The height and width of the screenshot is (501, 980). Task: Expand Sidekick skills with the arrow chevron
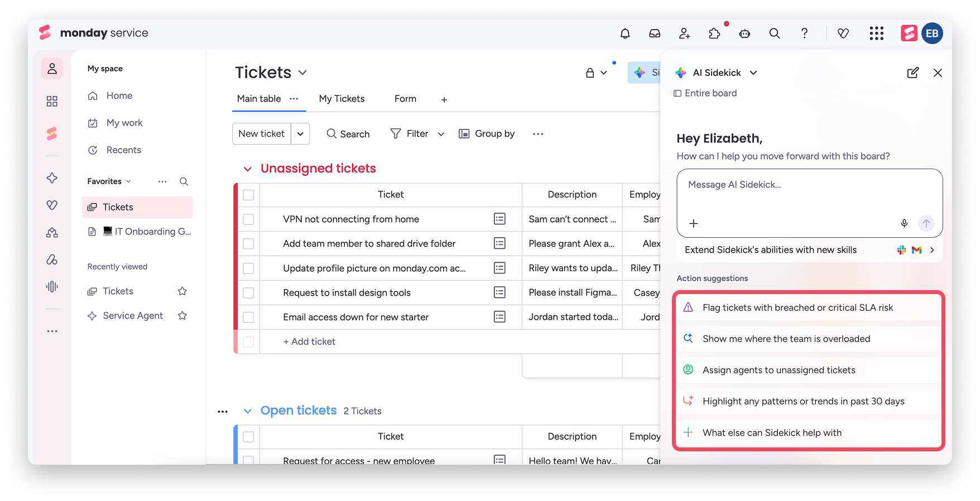(x=932, y=250)
